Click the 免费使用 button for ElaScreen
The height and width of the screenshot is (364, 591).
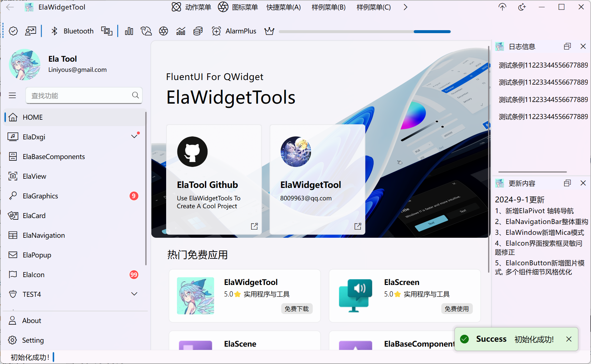pos(457,309)
